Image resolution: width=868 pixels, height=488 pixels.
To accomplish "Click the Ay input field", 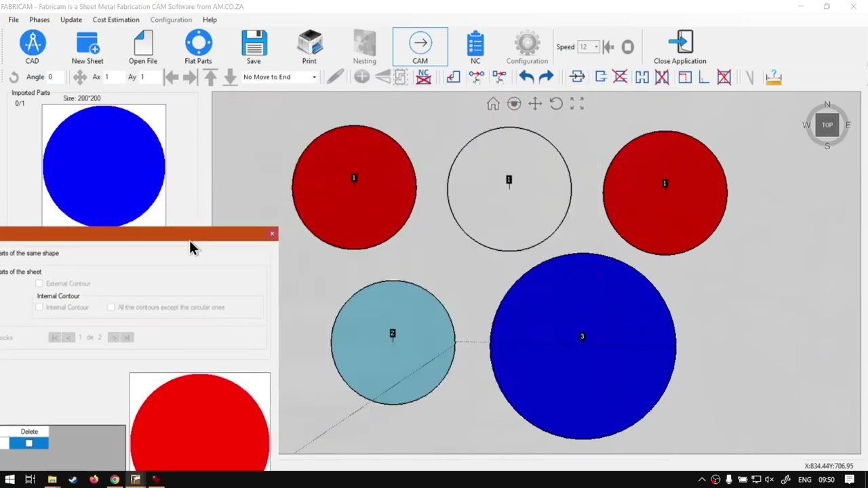I will click(x=149, y=77).
